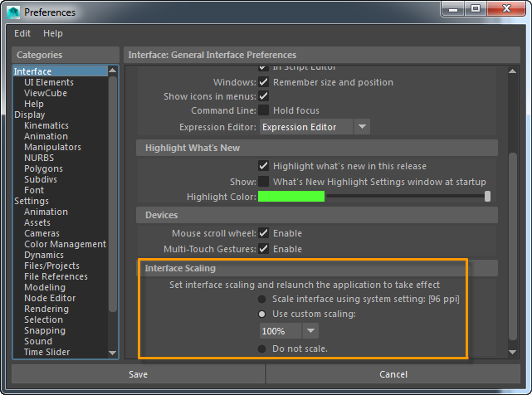This screenshot has height=395, width=532.
Task: Click preferences pane scroll up arrow
Action: point(513,71)
